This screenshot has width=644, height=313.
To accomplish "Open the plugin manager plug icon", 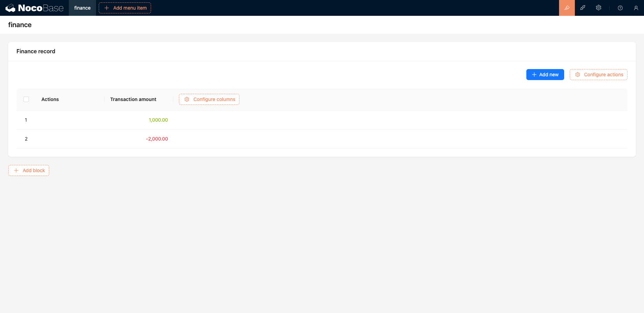I will pyautogui.click(x=582, y=8).
